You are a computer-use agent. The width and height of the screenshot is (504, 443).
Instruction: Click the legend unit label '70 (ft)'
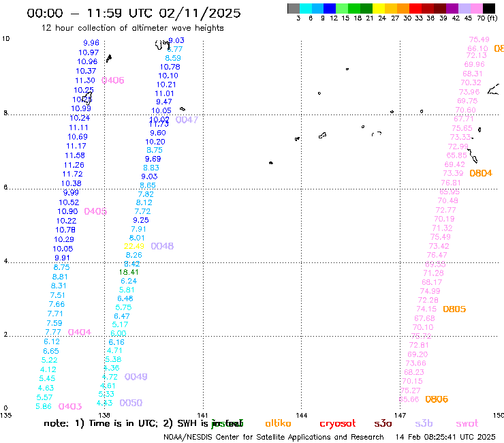tap(487, 18)
